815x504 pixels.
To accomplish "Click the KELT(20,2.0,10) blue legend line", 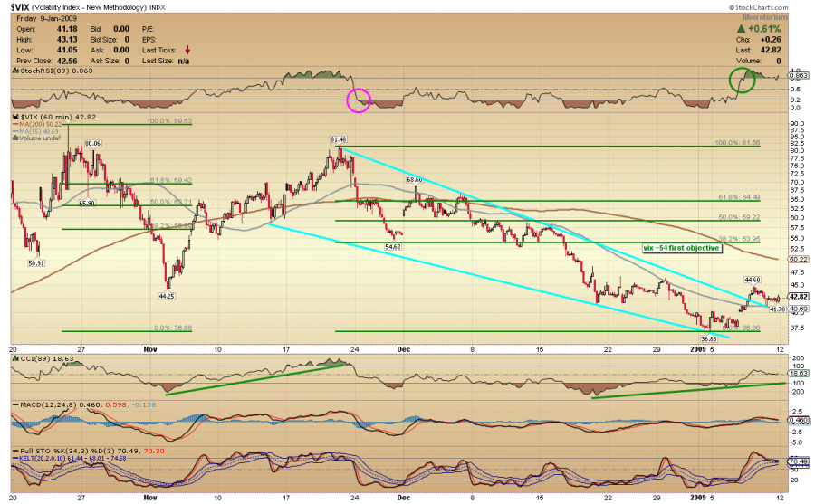I will tap(15, 458).
